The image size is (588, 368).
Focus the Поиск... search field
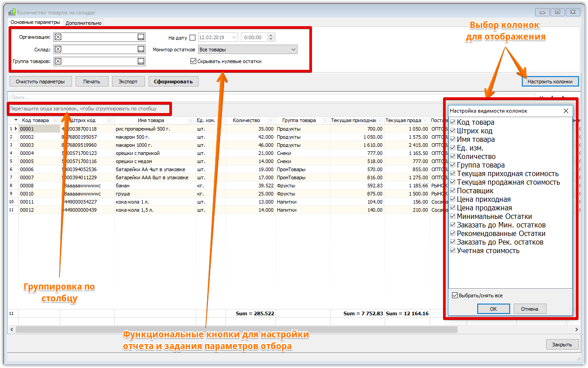(271, 97)
